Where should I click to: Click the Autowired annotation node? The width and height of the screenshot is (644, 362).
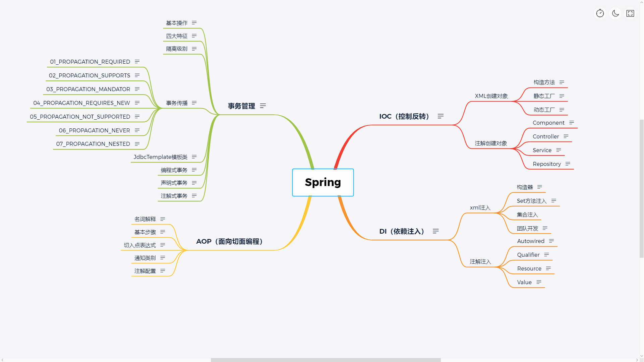(x=530, y=240)
